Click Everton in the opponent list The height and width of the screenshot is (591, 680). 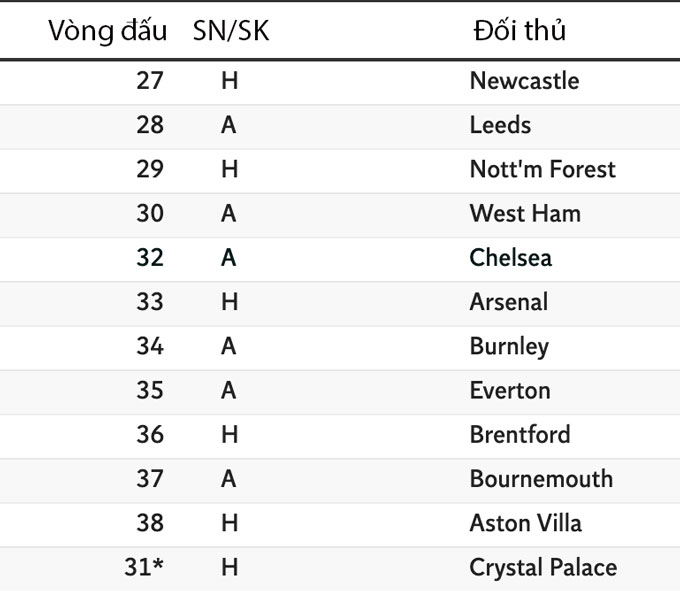point(509,390)
